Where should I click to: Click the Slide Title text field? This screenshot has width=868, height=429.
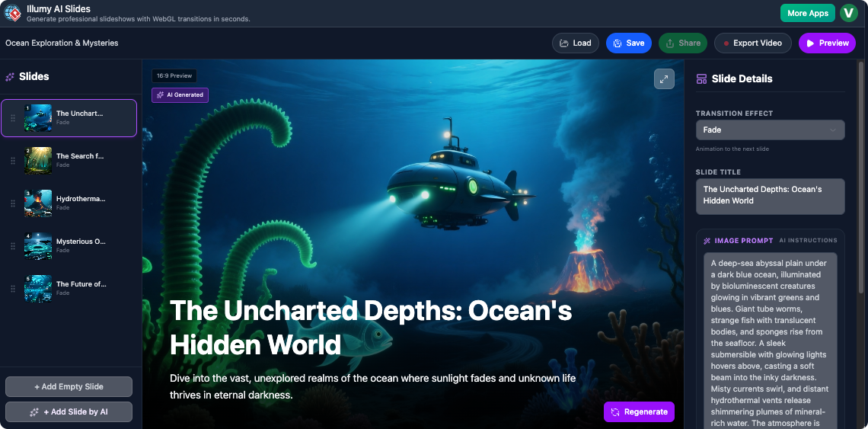pyautogui.click(x=770, y=196)
